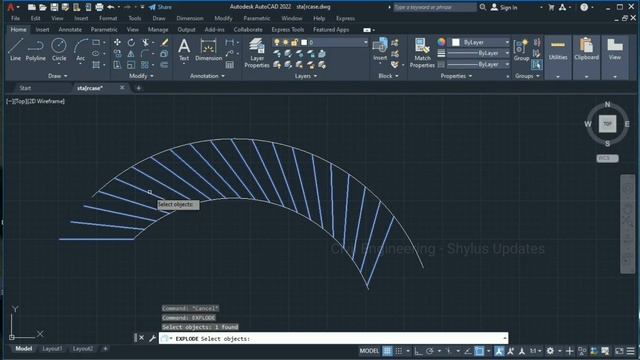The height and width of the screenshot is (360, 640).
Task: Open the Format menu
Action: [x=108, y=18]
